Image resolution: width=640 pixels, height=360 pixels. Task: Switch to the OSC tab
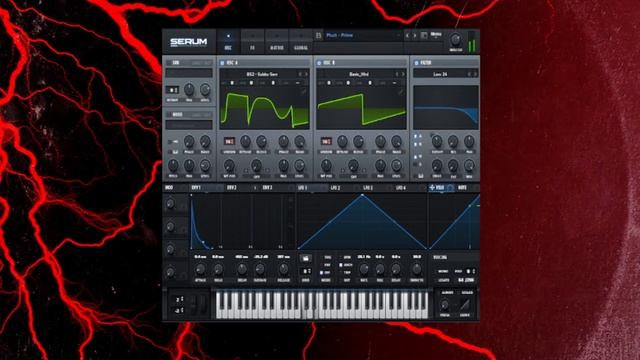click(x=228, y=42)
